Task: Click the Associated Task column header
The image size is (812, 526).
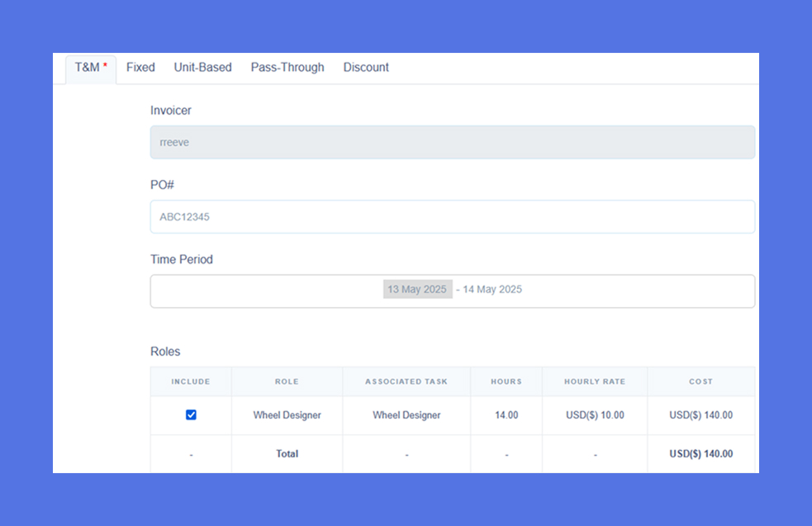Action: coord(406,382)
